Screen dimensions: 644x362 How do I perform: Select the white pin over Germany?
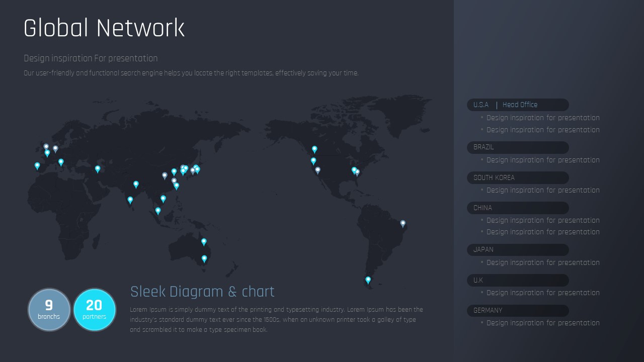(55, 149)
